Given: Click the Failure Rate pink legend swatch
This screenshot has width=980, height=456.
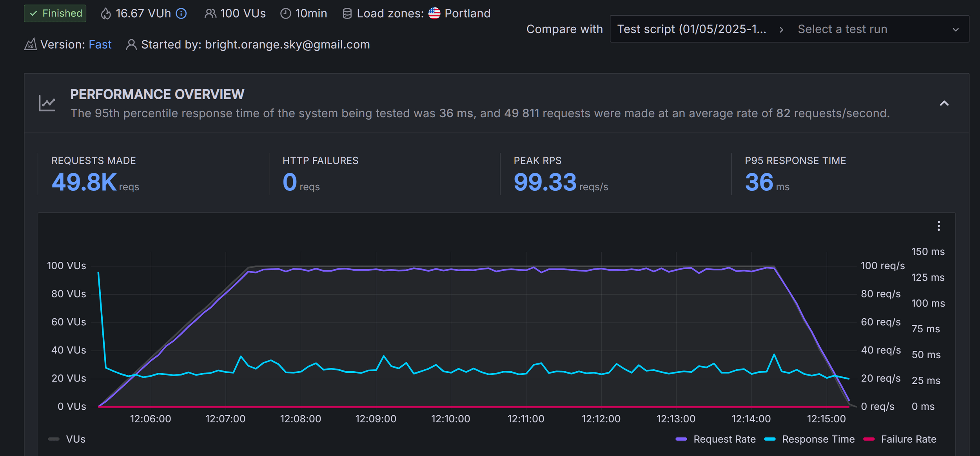Looking at the screenshot, I should coord(869,439).
